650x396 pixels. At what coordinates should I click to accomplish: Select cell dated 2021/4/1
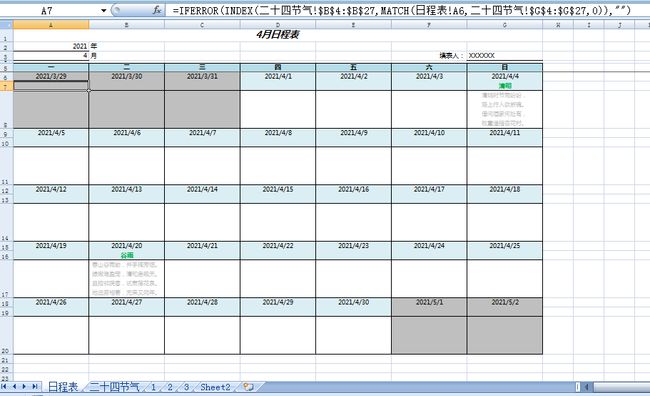pyautogui.click(x=278, y=76)
